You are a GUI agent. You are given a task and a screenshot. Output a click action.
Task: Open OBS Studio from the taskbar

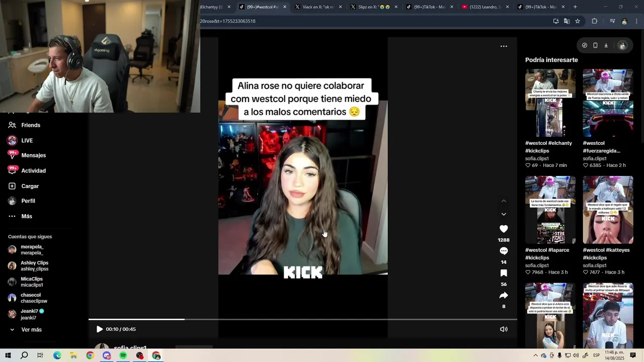(140, 355)
